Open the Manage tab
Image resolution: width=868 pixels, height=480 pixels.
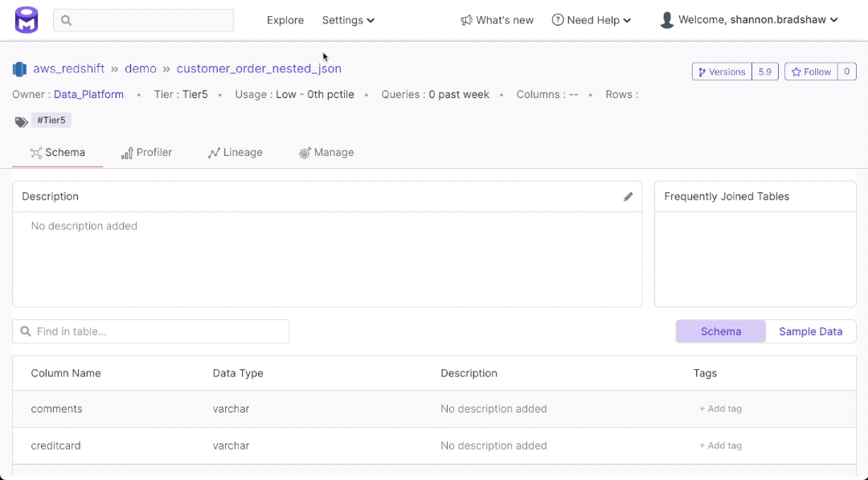[x=326, y=153]
